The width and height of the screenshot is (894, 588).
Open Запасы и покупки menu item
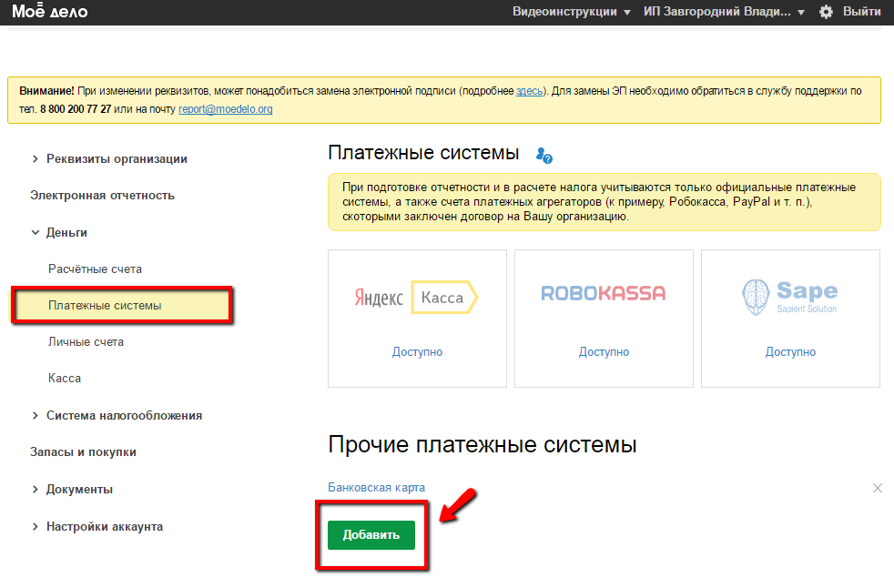coord(83,451)
